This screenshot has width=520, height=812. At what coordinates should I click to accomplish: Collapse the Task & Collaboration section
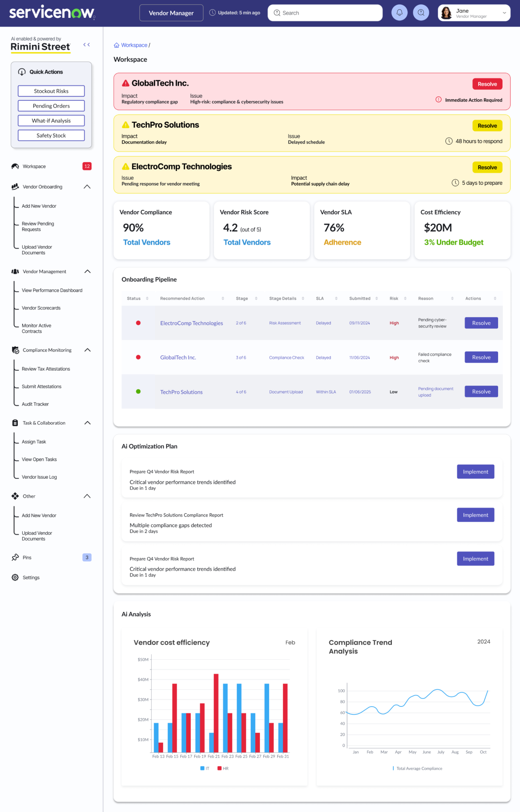(x=87, y=423)
